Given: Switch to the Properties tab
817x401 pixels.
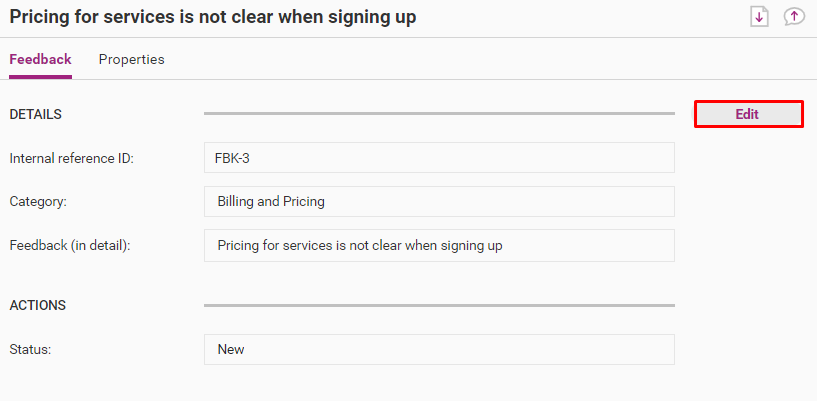Looking at the screenshot, I should [x=131, y=59].
